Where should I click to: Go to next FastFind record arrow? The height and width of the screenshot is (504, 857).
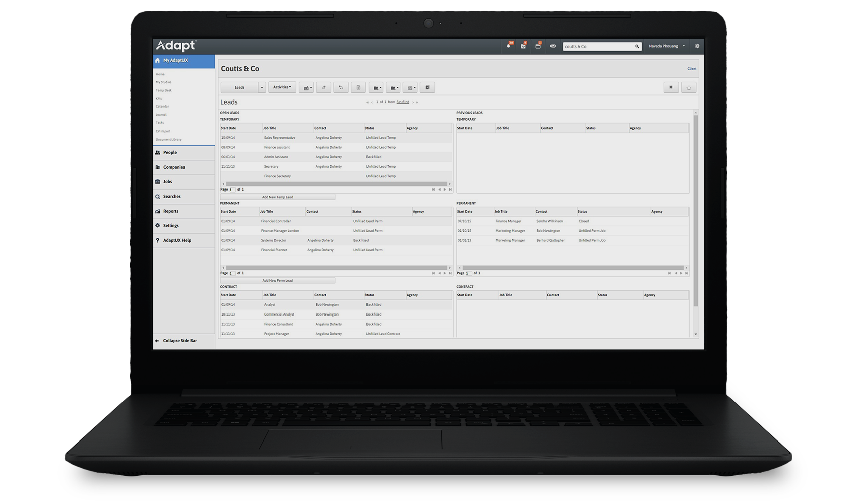click(x=413, y=102)
